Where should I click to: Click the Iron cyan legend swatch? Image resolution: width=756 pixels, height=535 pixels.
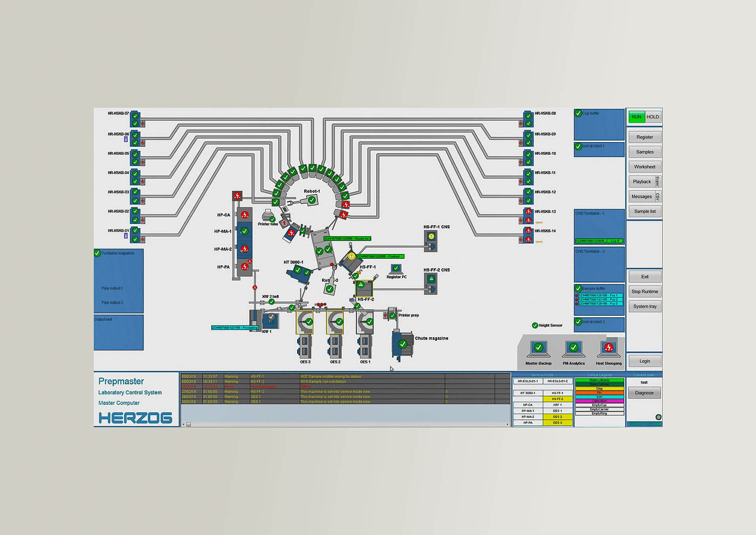click(x=599, y=397)
